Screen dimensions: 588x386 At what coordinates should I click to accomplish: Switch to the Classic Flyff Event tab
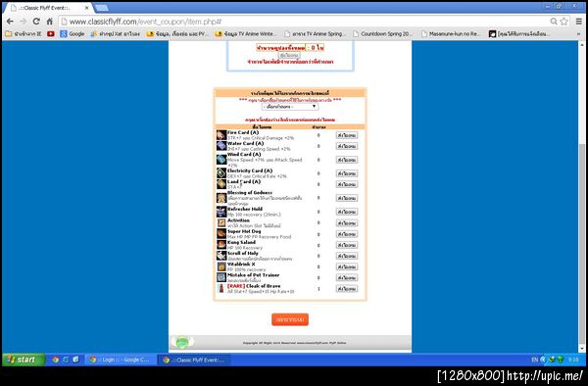pyautogui.click(x=49, y=8)
